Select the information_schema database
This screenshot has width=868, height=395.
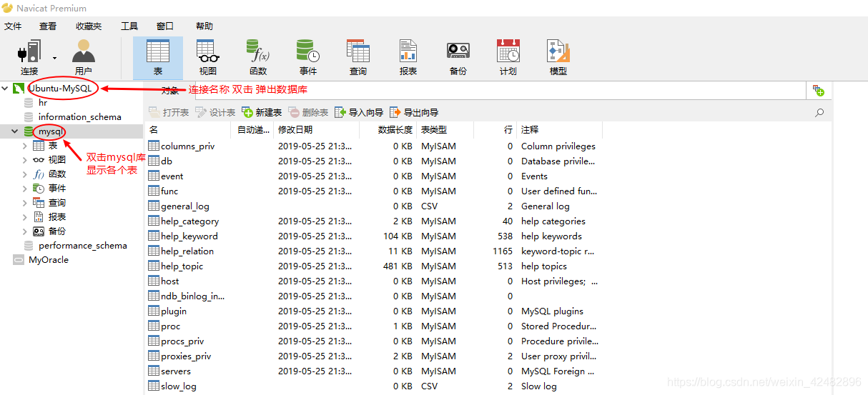click(x=79, y=117)
